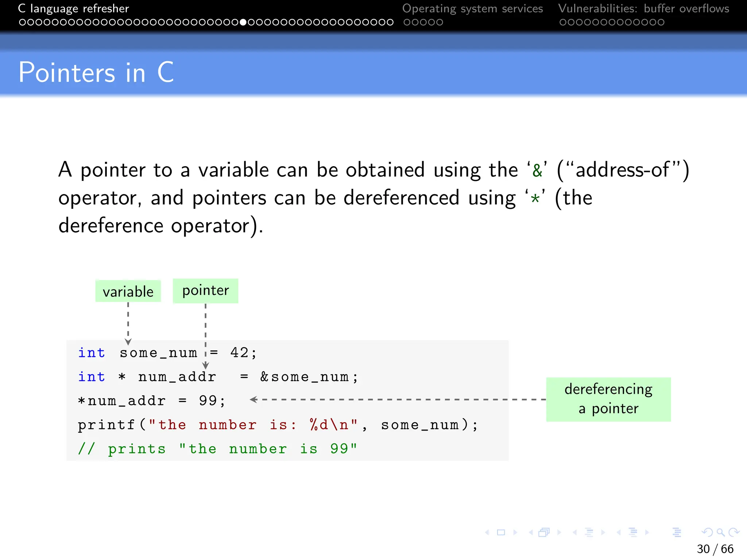This screenshot has height=560, width=747.
Task: Click the green 'variable' label box
Action: [x=128, y=291]
